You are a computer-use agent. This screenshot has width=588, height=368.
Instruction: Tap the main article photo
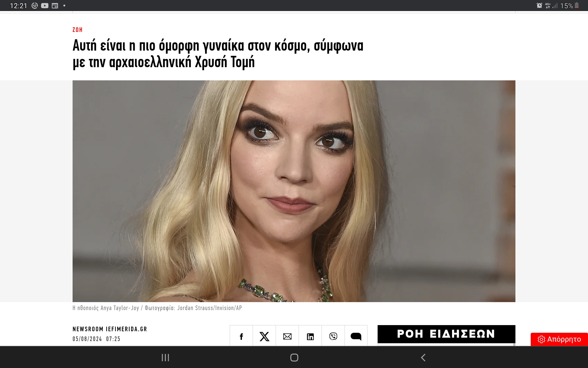click(294, 191)
